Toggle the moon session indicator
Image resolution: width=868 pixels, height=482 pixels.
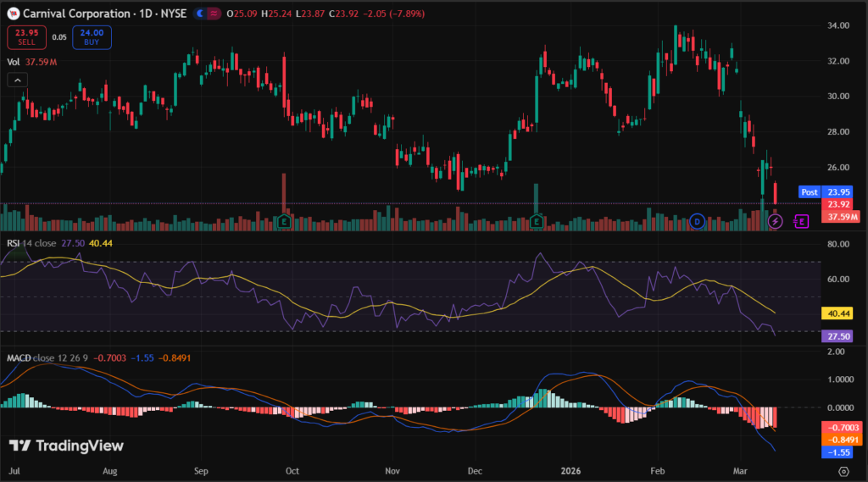point(199,14)
